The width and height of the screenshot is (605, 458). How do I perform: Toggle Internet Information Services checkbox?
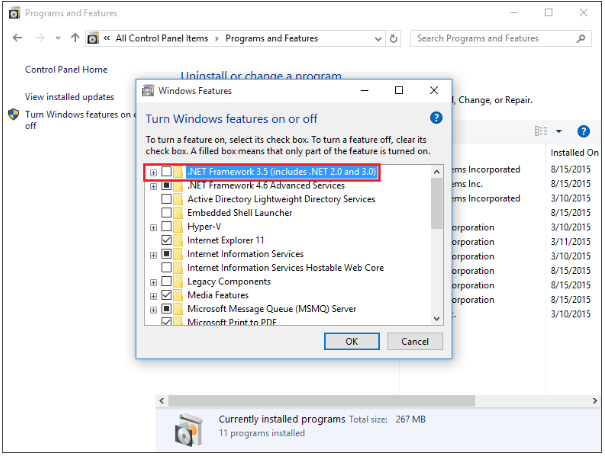pos(166,254)
